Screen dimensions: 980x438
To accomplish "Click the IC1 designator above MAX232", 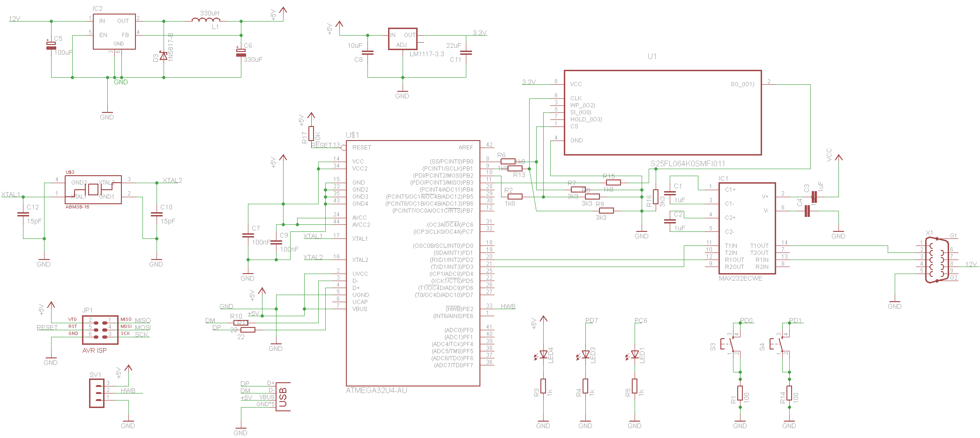I will coord(724,178).
